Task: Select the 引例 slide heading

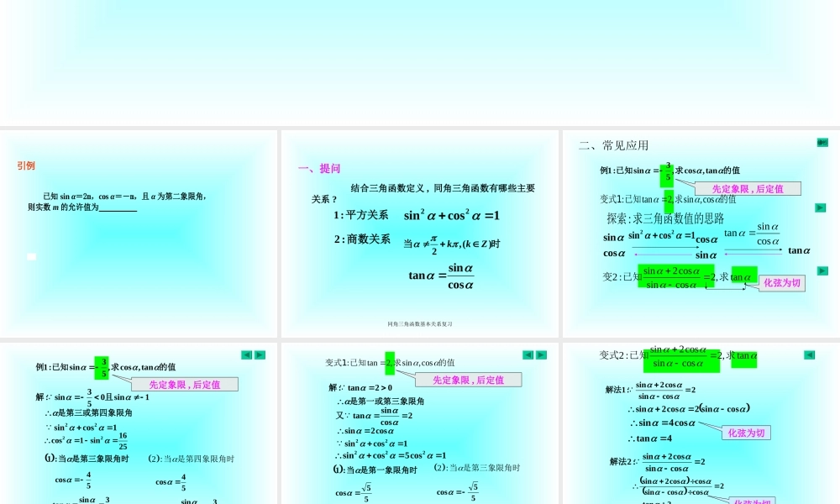Action: click(x=26, y=165)
